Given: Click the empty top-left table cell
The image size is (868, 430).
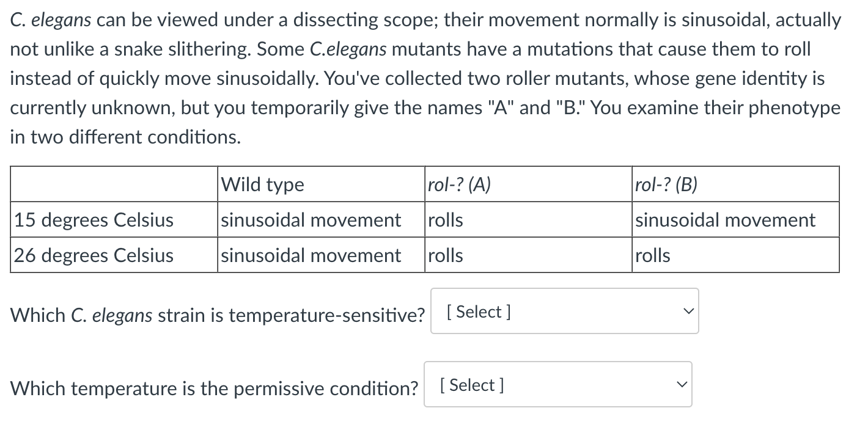Looking at the screenshot, I should pyautogui.click(x=113, y=184).
